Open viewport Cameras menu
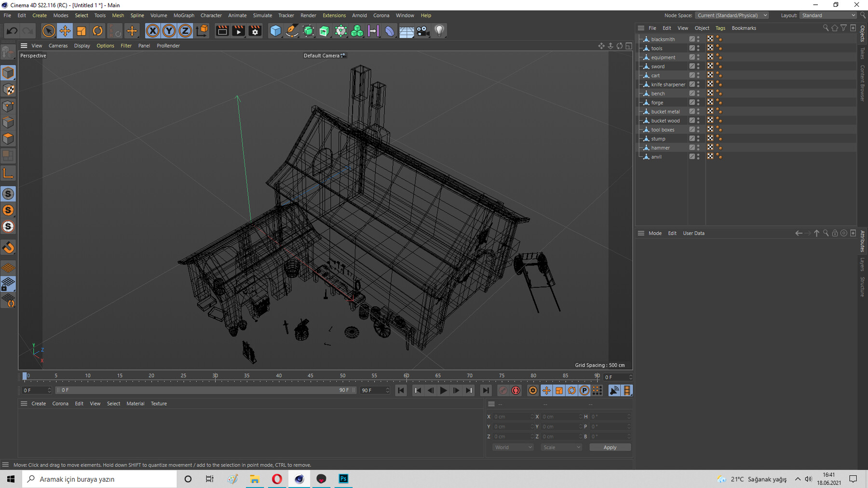 point(58,46)
